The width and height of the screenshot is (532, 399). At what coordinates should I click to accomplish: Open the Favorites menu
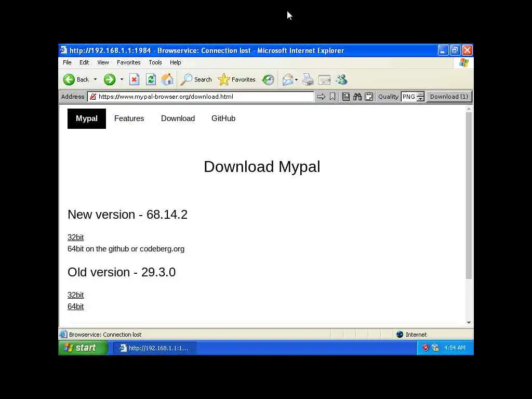[129, 62]
